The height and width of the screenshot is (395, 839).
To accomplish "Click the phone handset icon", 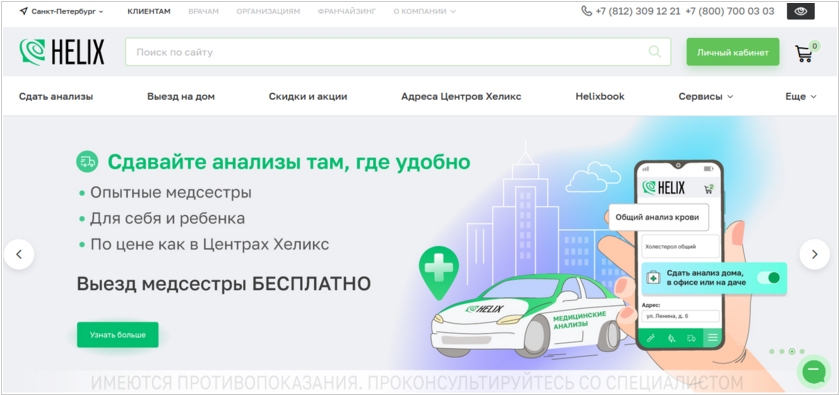I will click(x=586, y=11).
